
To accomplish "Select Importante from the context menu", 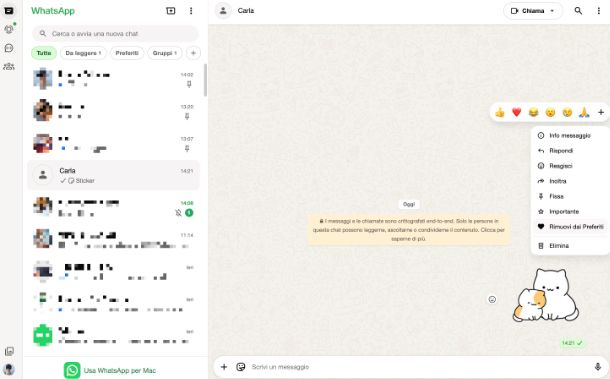I will pos(570,211).
